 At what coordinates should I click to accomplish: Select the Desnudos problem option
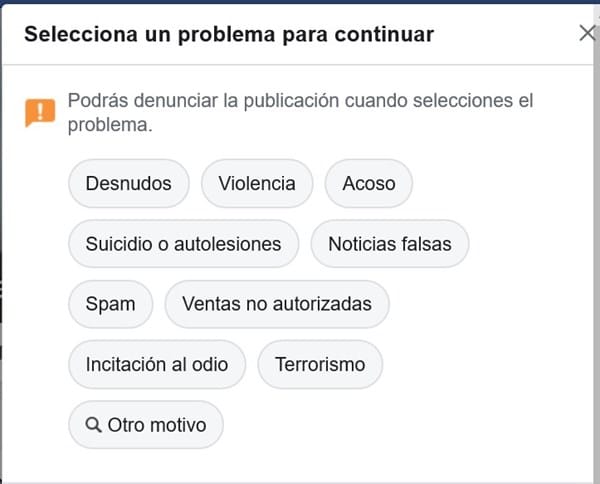[128, 184]
